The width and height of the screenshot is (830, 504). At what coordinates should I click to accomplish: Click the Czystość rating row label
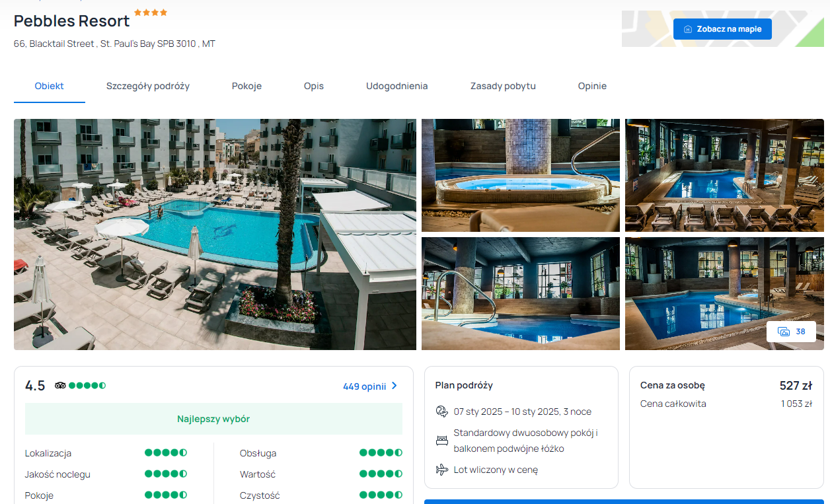click(x=260, y=495)
